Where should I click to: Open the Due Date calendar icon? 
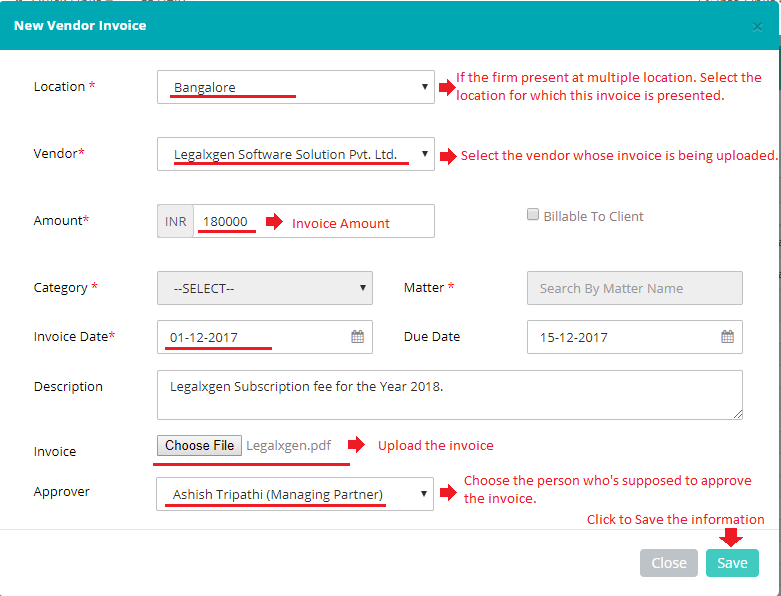click(727, 337)
